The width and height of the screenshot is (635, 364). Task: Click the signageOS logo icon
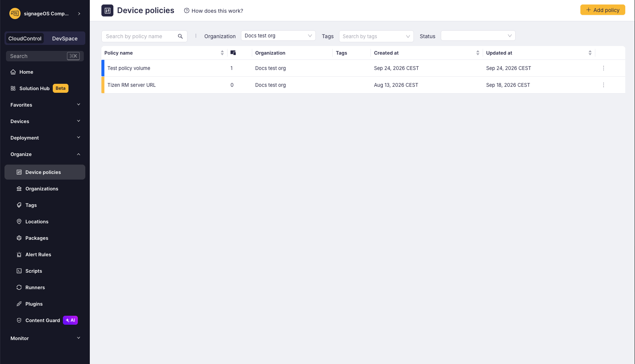(15, 13)
